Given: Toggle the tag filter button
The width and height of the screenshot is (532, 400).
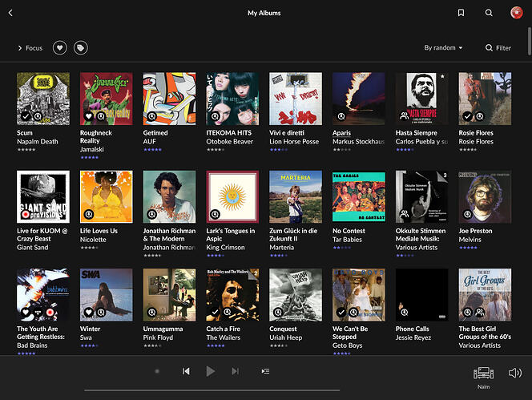Looking at the screenshot, I should [81, 48].
